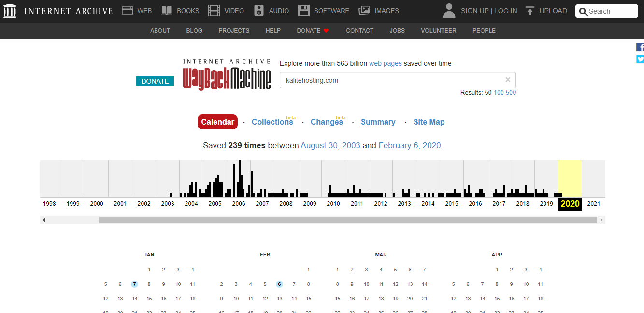Click the red heart beside Donate
Screen dimensions: 644x313
[x=326, y=31]
